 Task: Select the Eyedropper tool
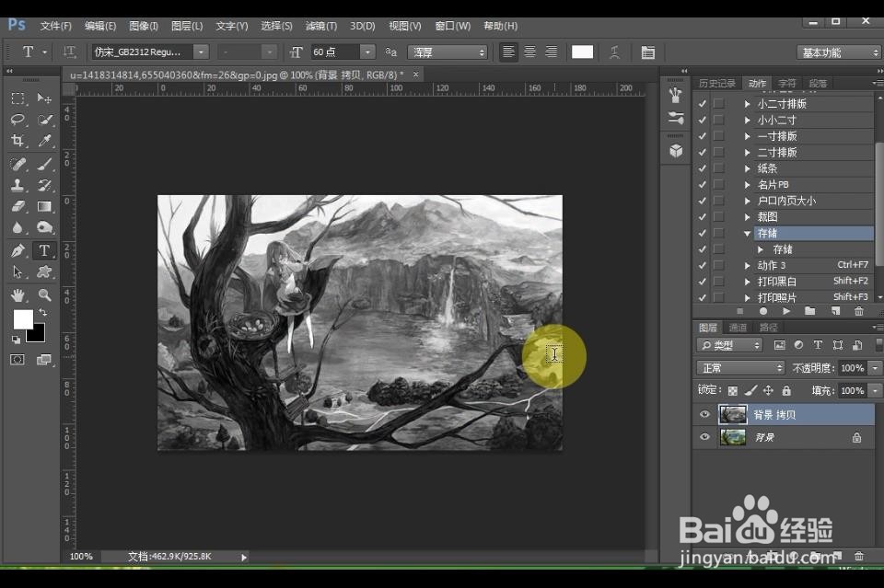click(44, 140)
